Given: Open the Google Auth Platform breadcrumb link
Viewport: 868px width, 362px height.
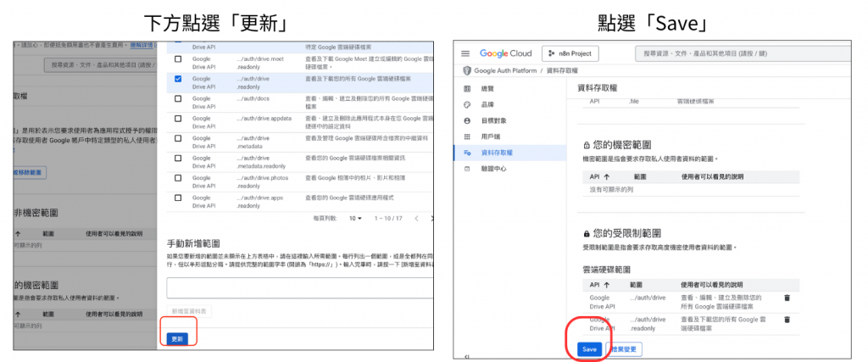Looking at the screenshot, I should coord(505,71).
